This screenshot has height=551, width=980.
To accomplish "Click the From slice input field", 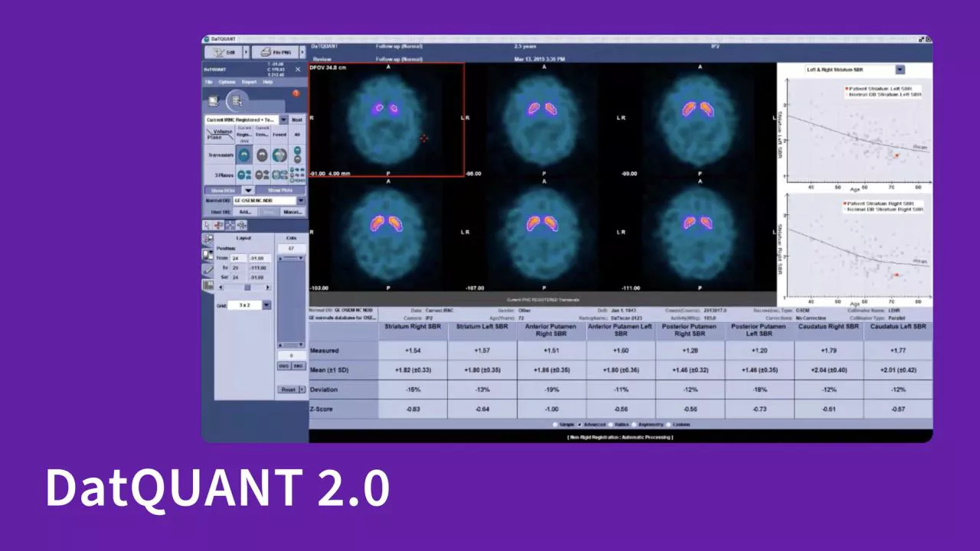I will click(x=237, y=259).
